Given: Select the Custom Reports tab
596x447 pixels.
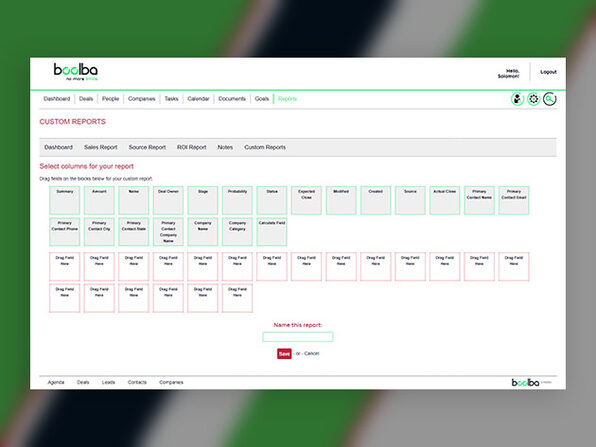Looking at the screenshot, I should click(x=265, y=147).
